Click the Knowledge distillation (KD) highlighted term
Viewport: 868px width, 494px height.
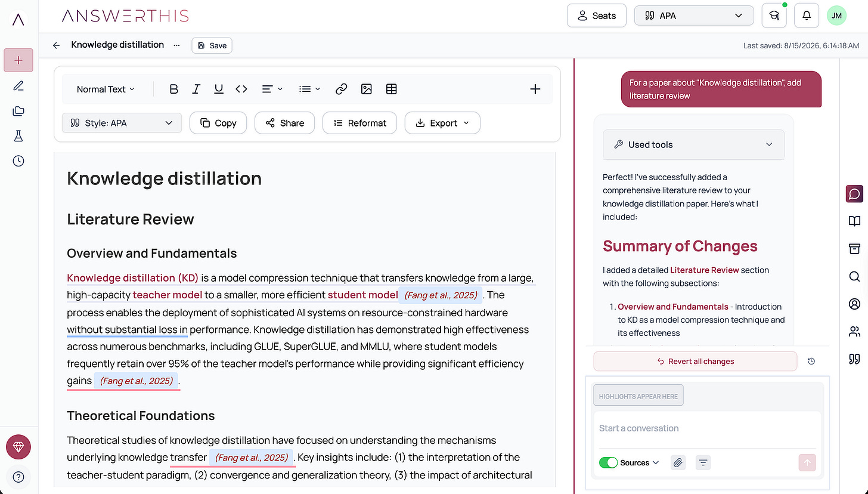pyautogui.click(x=132, y=278)
